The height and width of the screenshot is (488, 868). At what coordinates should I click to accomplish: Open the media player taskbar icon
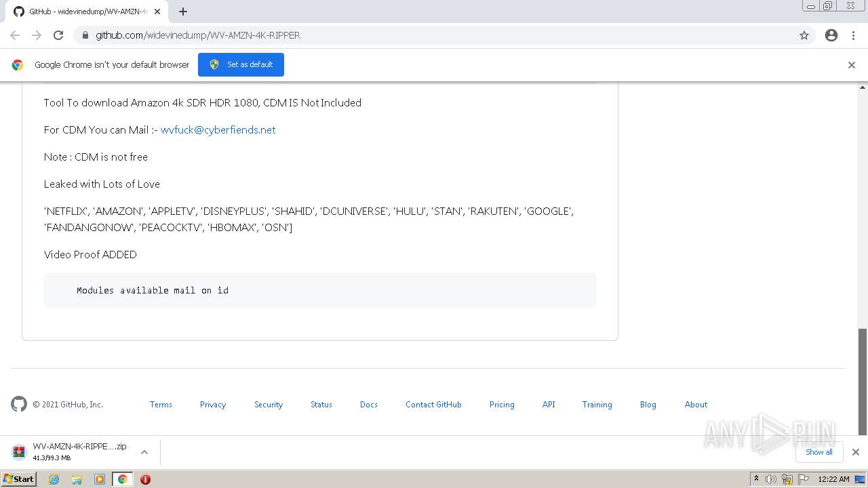click(x=100, y=479)
